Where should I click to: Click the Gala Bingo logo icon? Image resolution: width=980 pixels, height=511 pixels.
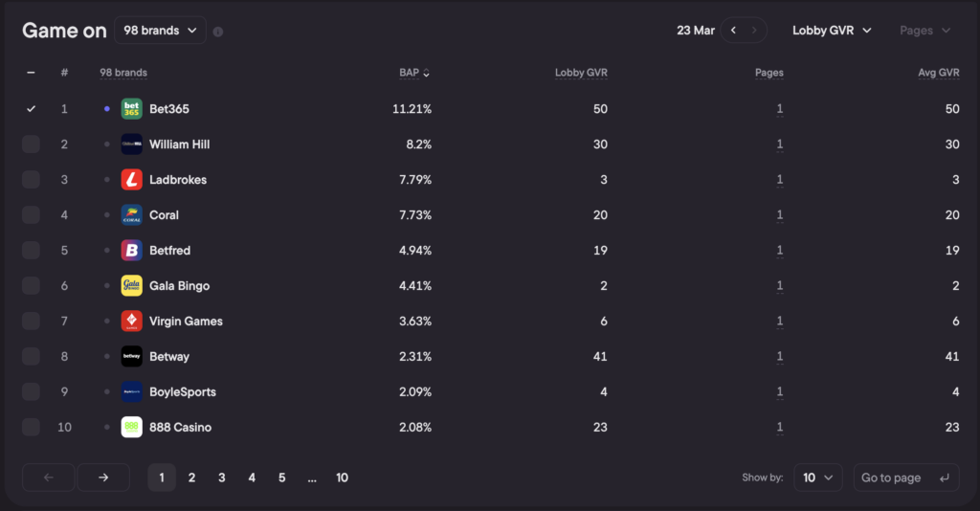click(x=131, y=286)
